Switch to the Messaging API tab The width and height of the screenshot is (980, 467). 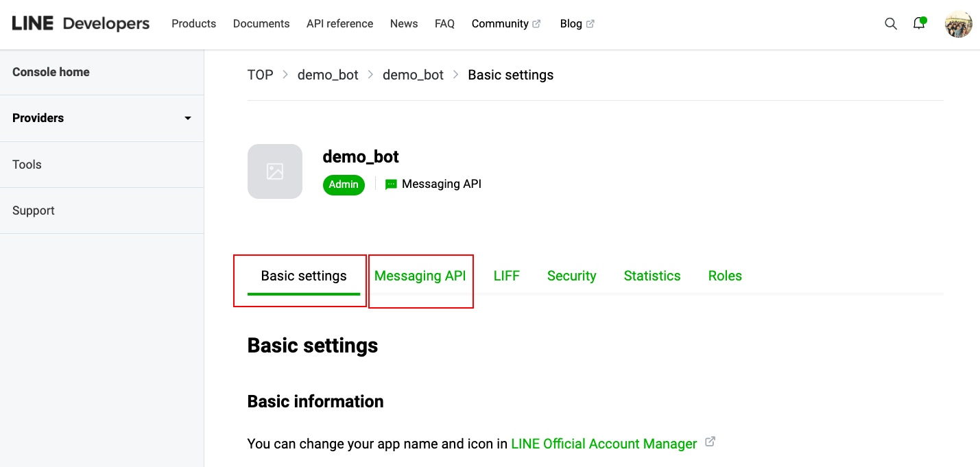point(420,276)
